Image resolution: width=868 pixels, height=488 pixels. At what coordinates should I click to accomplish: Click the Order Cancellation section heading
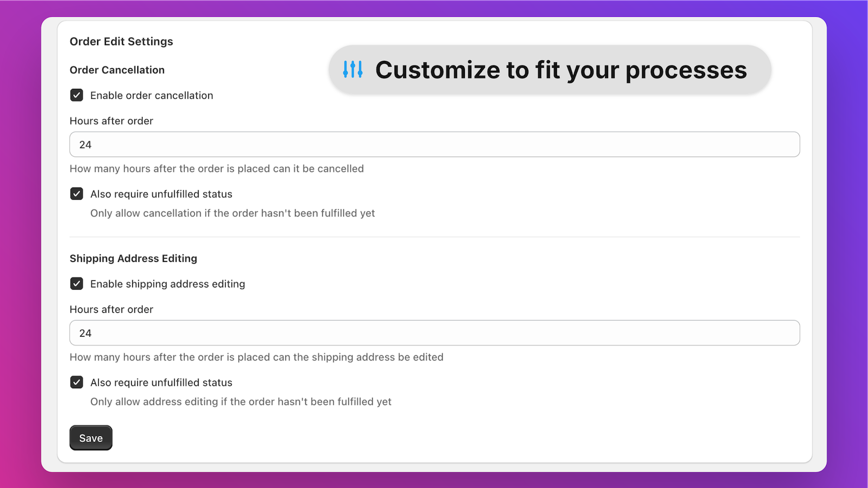click(x=117, y=70)
